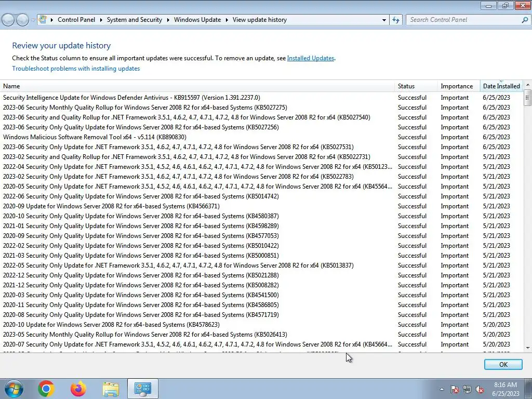Image resolution: width=532 pixels, height=399 pixels.
Task: Click the scrollbar down arrow
Action: click(x=527, y=348)
